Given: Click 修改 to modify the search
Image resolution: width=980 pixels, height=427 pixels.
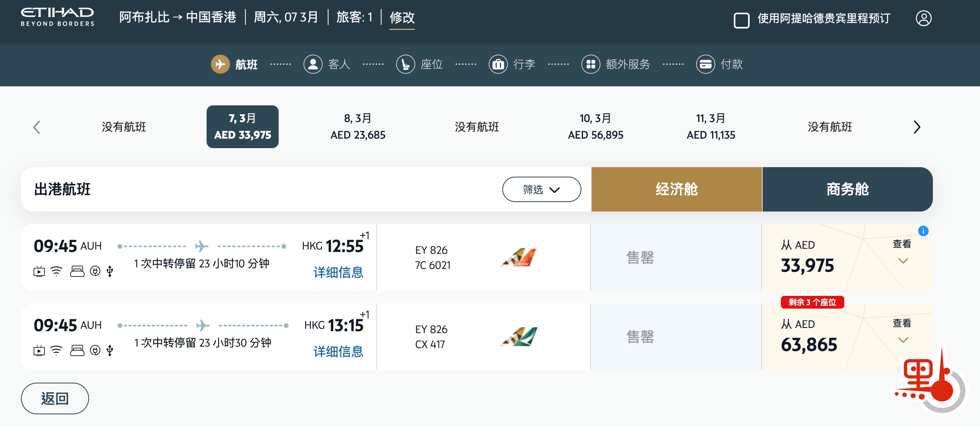Looking at the screenshot, I should pos(402,17).
